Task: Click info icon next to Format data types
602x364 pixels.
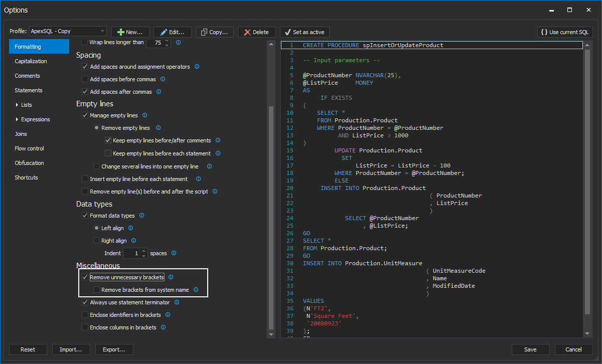Action: (141, 215)
